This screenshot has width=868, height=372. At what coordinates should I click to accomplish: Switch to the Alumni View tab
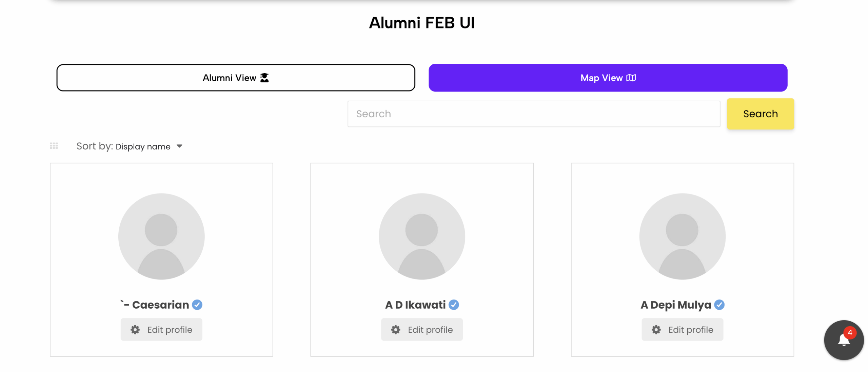236,78
